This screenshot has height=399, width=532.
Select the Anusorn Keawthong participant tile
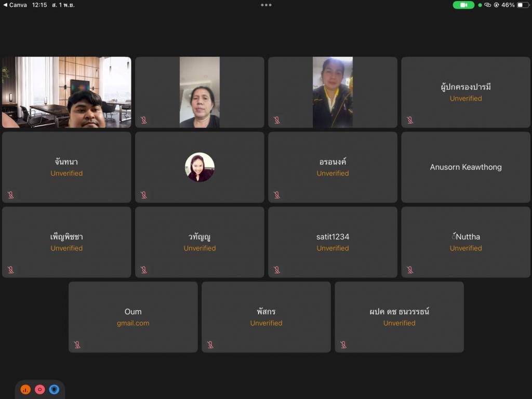(465, 167)
